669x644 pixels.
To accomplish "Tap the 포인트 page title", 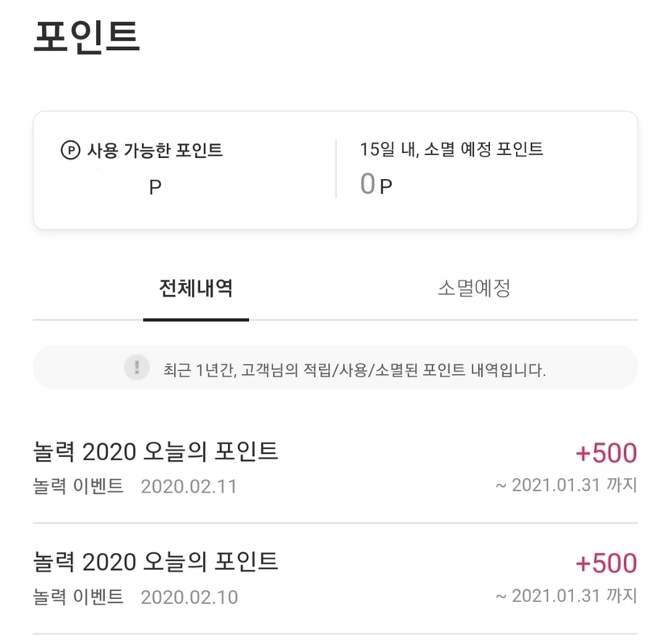I will pos(87,37).
